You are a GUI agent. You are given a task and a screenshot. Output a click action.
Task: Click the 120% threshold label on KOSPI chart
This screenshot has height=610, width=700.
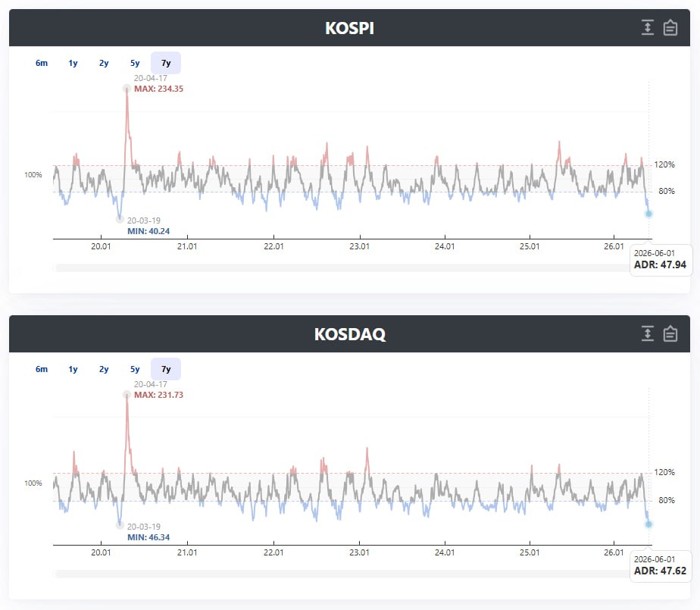(x=664, y=164)
